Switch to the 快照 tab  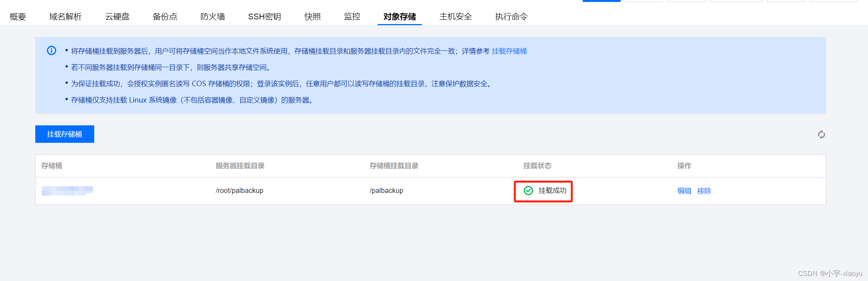(x=312, y=17)
